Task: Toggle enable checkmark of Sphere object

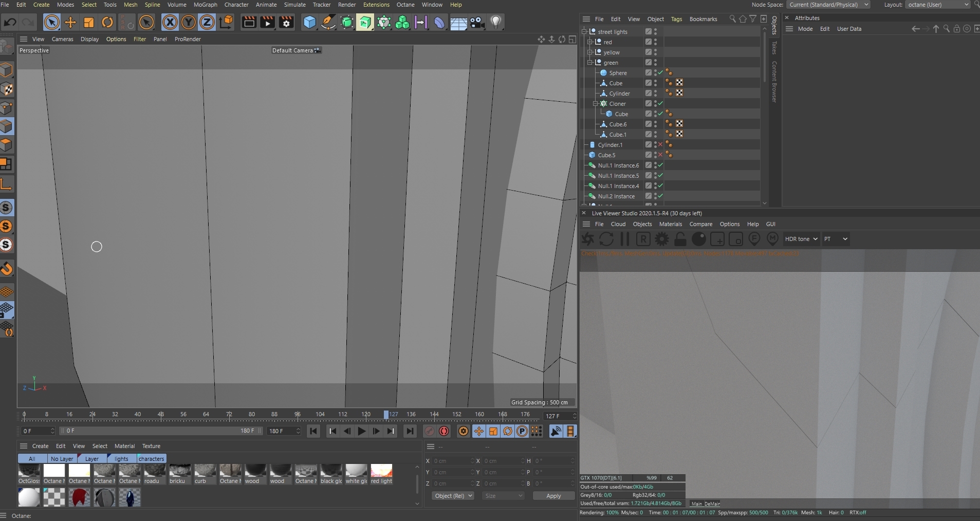Action: click(x=660, y=73)
